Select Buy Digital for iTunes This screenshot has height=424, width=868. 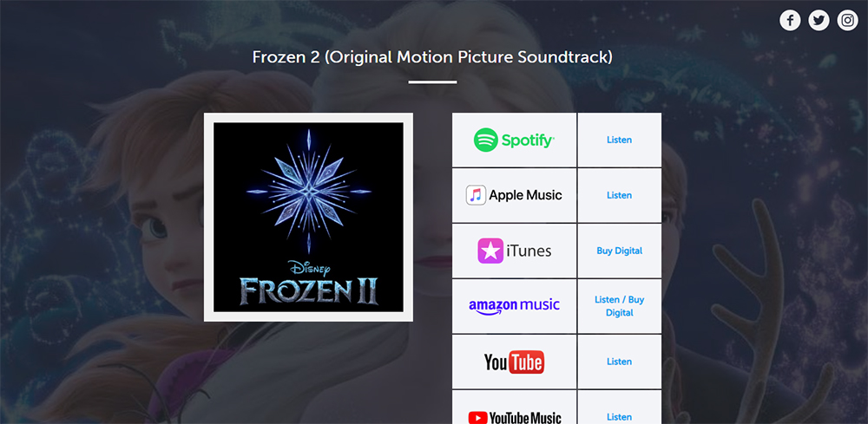[619, 251]
